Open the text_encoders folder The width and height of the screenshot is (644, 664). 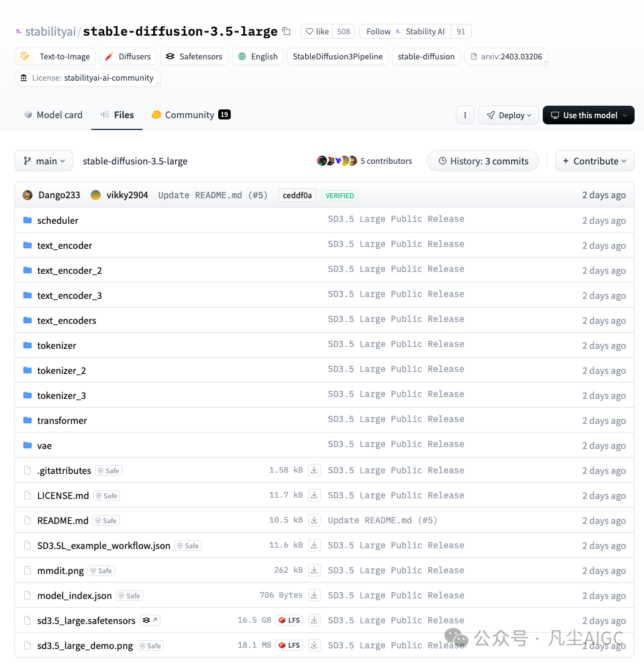click(66, 320)
